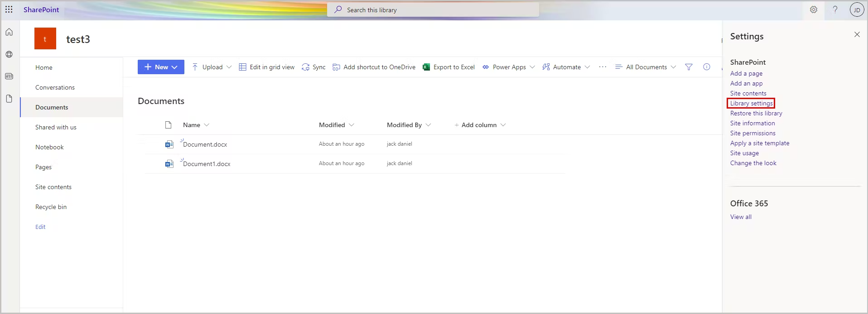Open the Modified By column header menu
Viewport: 868px width, 314px height.
click(409, 125)
